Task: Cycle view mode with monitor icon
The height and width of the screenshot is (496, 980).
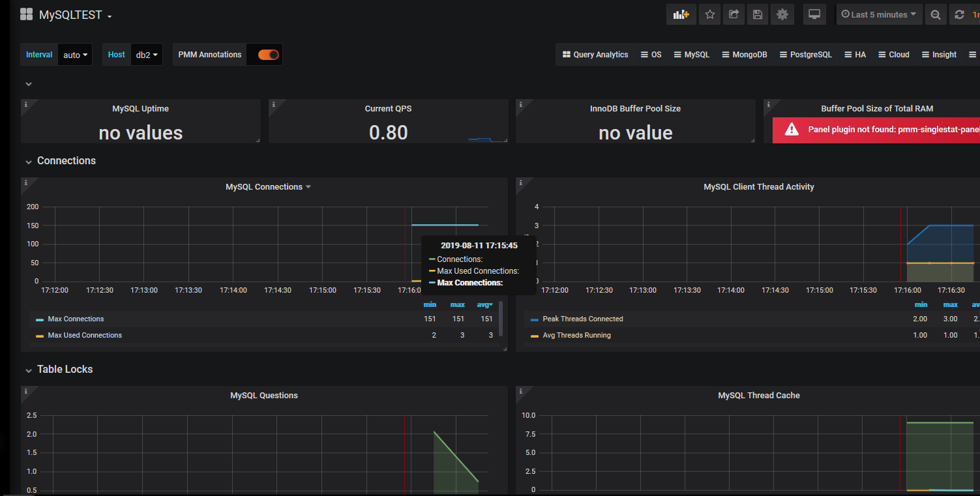Action: pos(814,14)
